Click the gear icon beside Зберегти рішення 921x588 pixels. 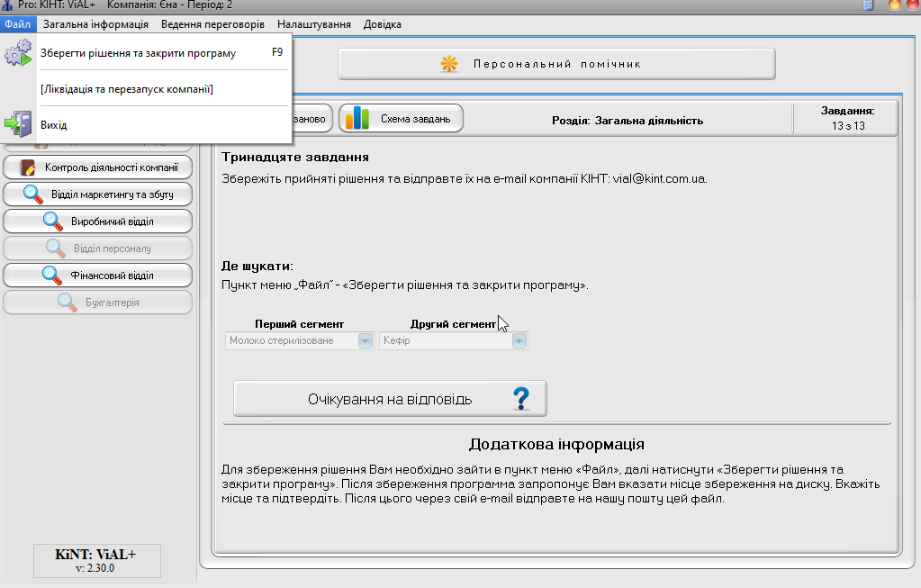click(x=18, y=53)
